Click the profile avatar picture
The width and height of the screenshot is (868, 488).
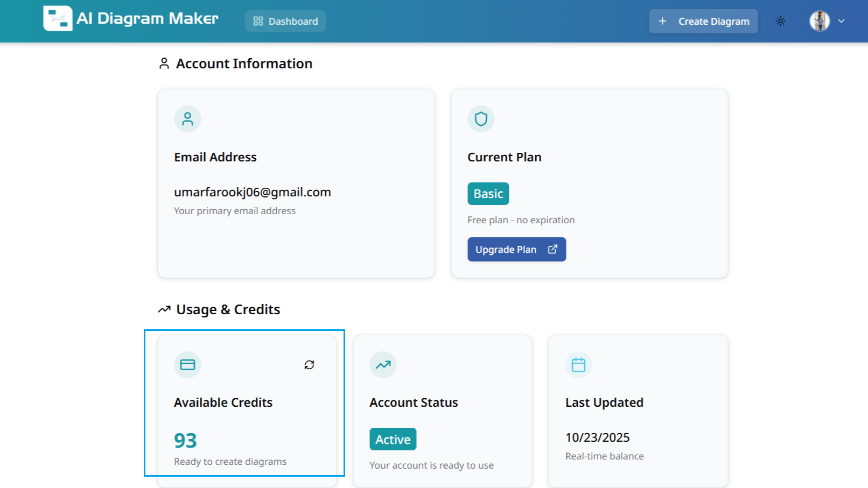pyautogui.click(x=819, y=21)
